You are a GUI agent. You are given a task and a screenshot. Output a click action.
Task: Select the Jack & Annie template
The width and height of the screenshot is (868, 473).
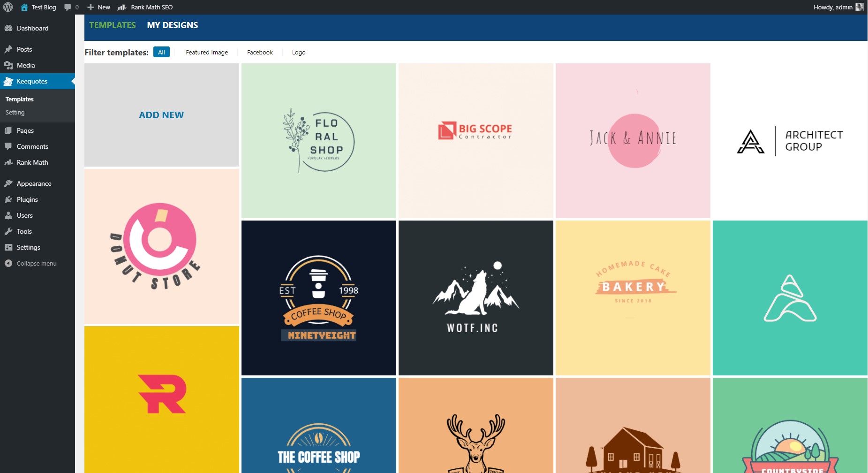click(x=633, y=141)
